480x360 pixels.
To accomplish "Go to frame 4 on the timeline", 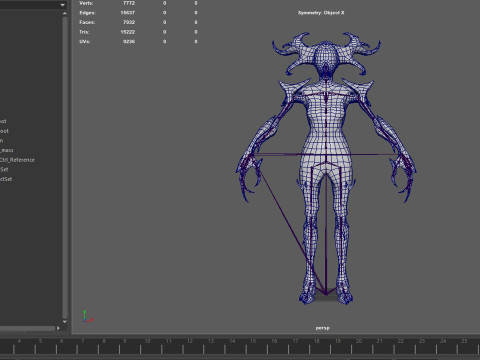I will coord(19,341).
